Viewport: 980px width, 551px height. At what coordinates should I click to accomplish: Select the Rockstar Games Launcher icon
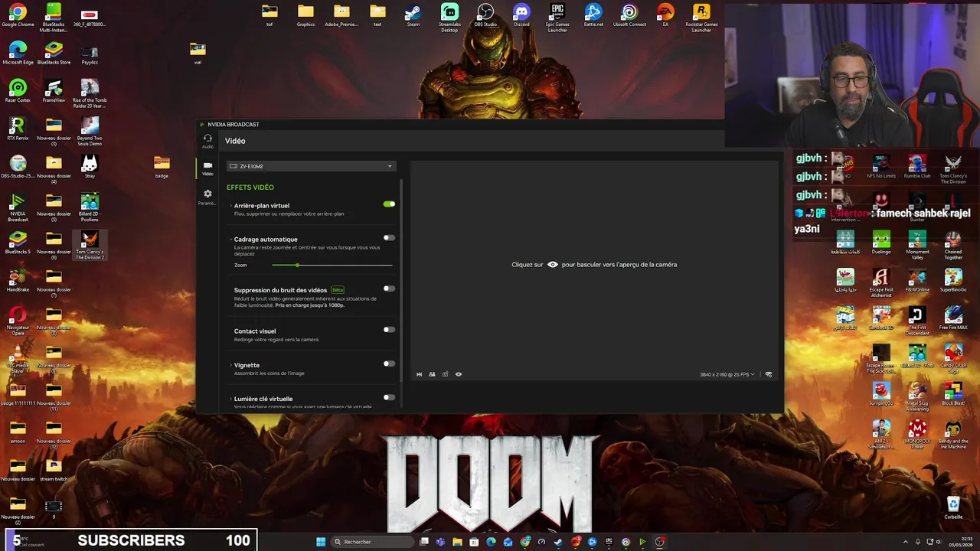click(x=701, y=17)
